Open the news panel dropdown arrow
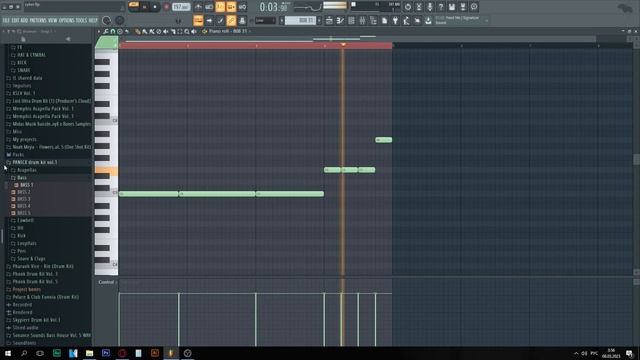Viewport: 640px width, 360px height. pyautogui.click(x=486, y=20)
